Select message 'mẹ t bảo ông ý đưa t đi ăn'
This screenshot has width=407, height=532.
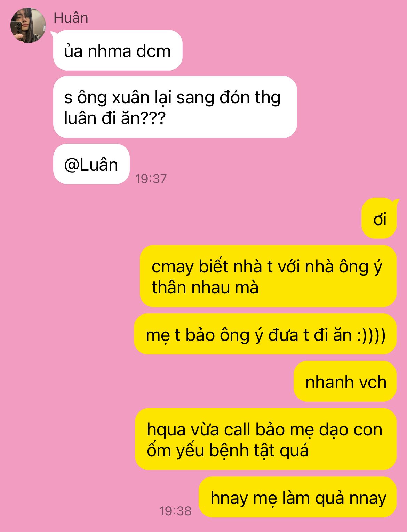pyautogui.click(x=265, y=334)
